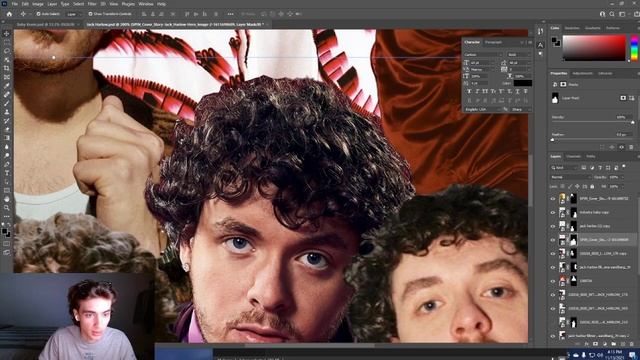Select the History Brush tool
This screenshot has height=360, width=640.
point(7,120)
